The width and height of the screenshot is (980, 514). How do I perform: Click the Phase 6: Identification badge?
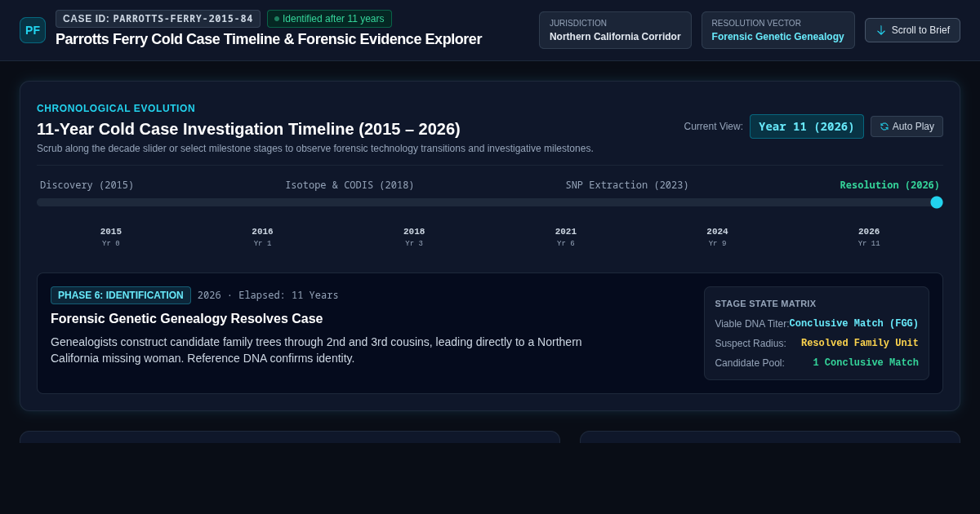tap(121, 295)
